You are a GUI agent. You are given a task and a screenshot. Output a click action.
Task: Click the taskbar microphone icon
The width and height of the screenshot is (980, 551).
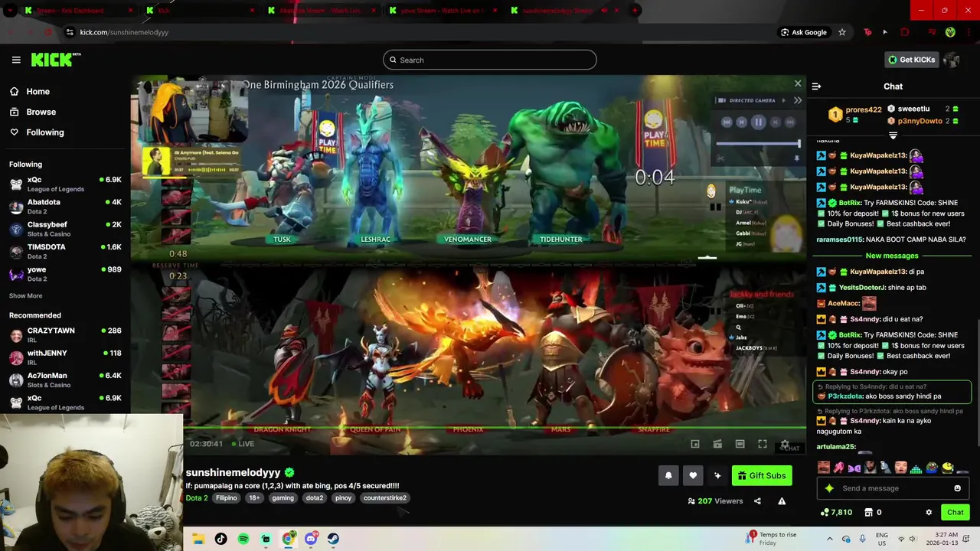coord(863,539)
